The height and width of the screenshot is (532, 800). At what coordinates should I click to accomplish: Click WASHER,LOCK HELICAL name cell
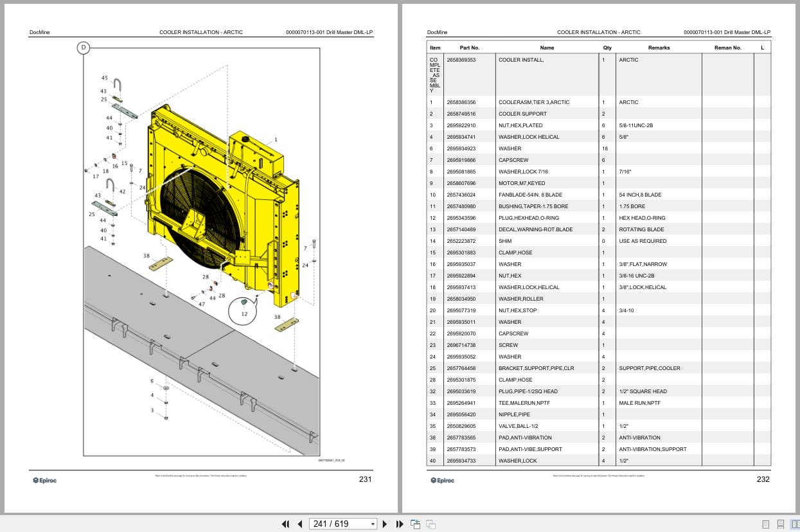(529, 137)
